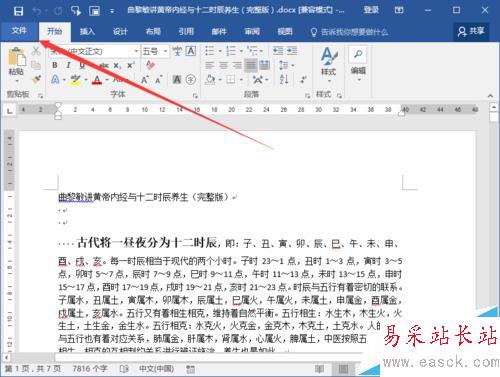This screenshot has width=500, height=377.
Task: Switch to the 引用 References tab
Action: coord(186,32)
